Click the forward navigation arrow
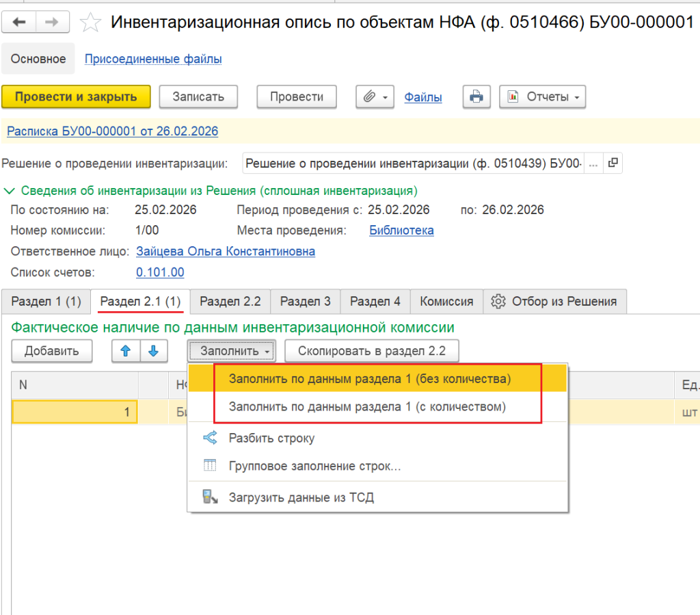The width and height of the screenshot is (700, 615). 51,23
